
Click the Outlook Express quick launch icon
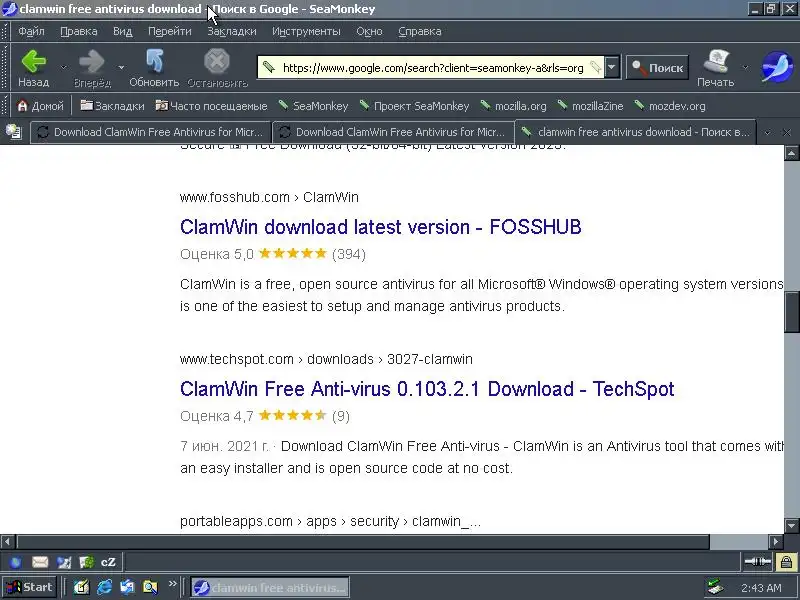pos(128,587)
